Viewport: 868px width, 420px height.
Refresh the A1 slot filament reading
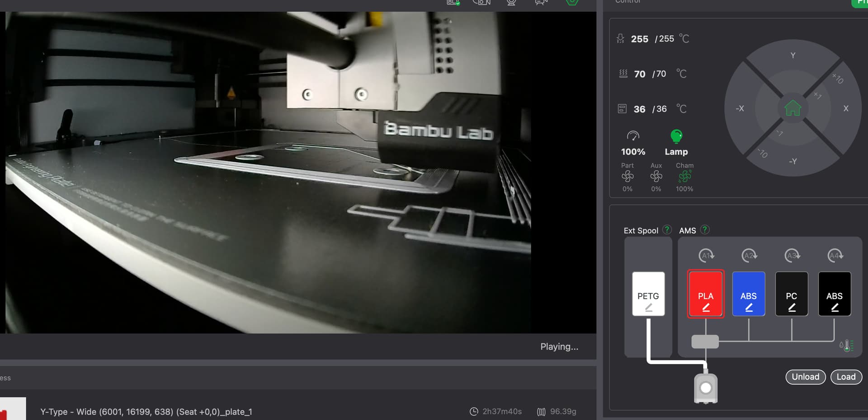coord(706,256)
